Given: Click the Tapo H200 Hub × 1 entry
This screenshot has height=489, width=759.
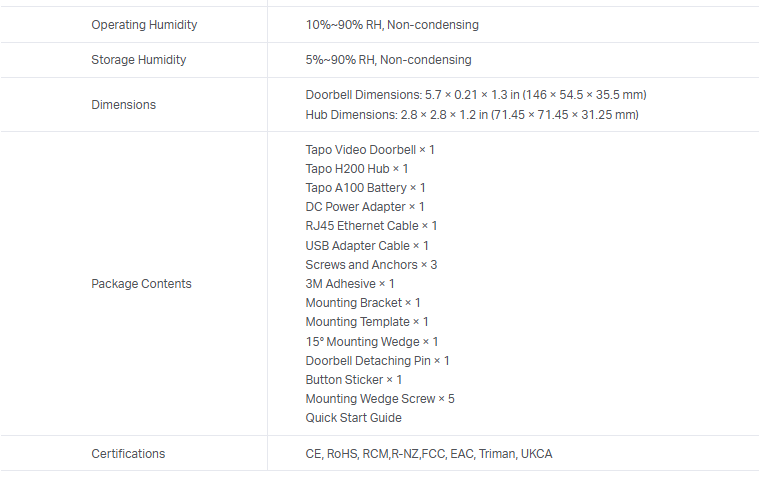Looking at the screenshot, I should tap(357, 169).
